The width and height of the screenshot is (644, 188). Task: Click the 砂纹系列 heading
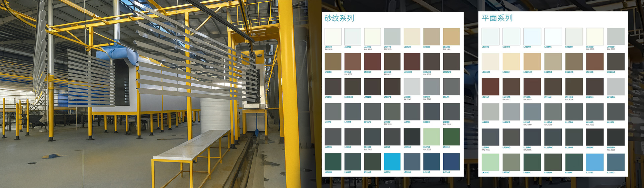tap(339, 18)
